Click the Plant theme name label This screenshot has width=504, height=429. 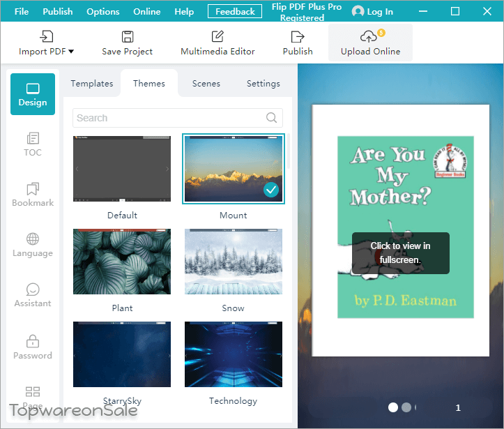point(122,308)
